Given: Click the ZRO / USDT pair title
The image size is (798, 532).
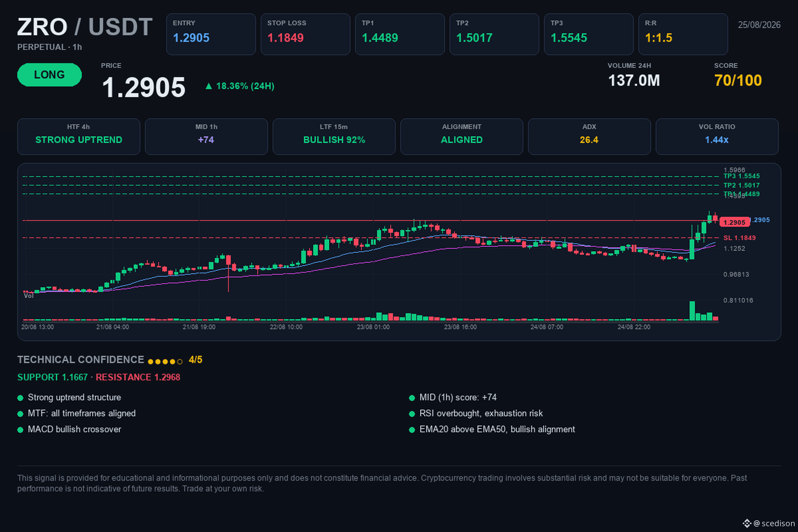Looking at the screenshot, I should [85, 27].
